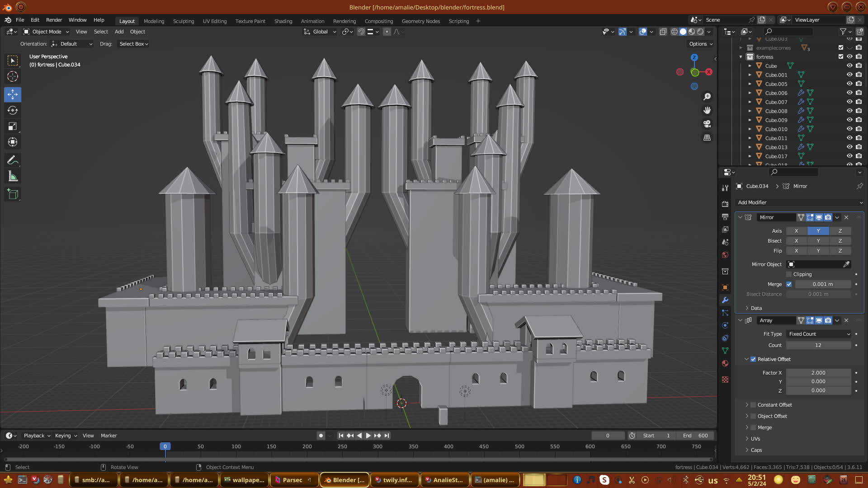Switch to rendered viewport shading

(x=700, y=32)
